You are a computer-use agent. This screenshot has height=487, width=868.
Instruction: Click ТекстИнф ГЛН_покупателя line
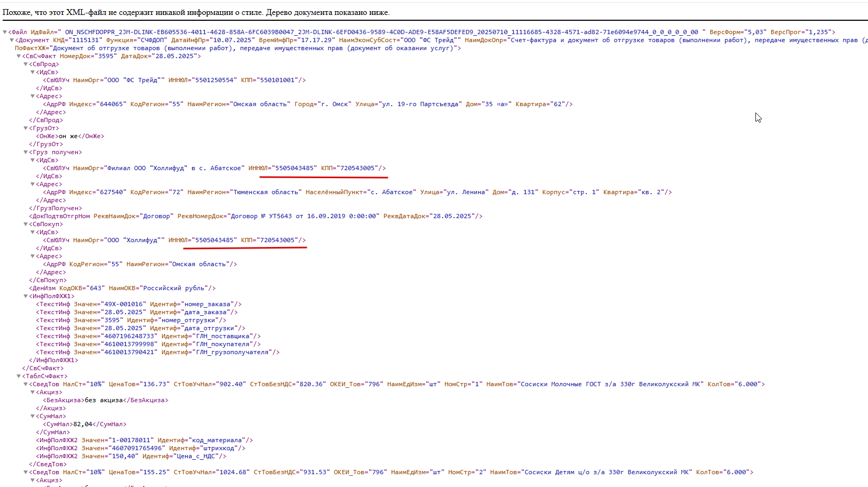[x=148, y=344]
